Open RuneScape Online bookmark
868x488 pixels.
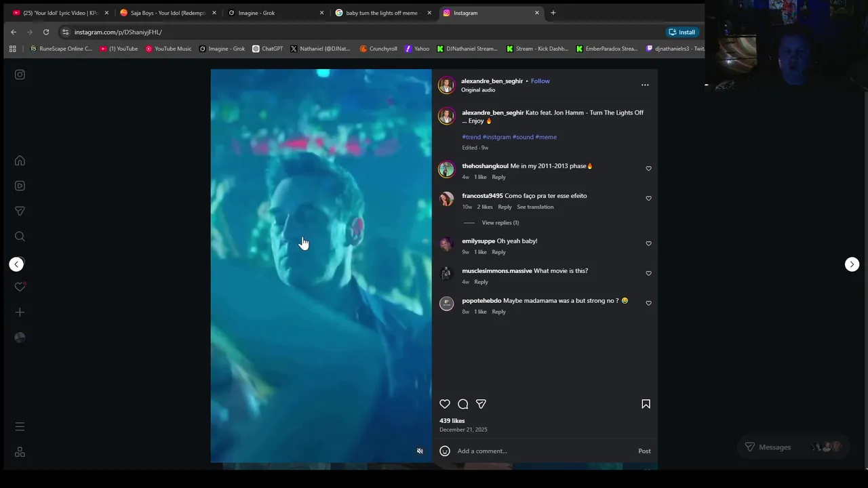tap(61, 49)
